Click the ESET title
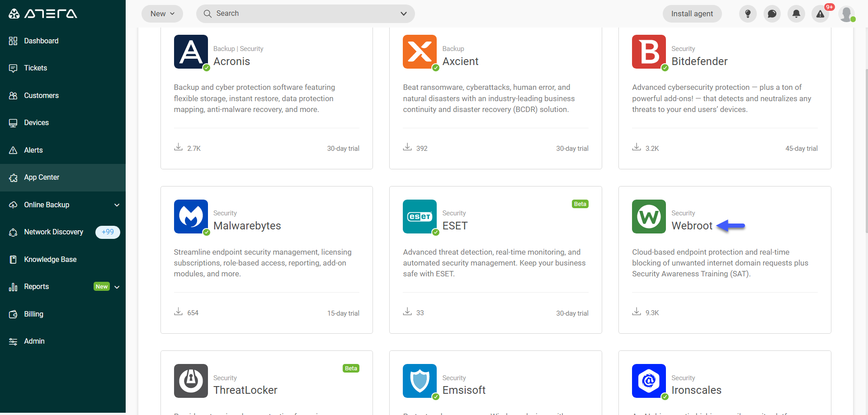Screen dimensions: 868x415 (x=455, y=226)
